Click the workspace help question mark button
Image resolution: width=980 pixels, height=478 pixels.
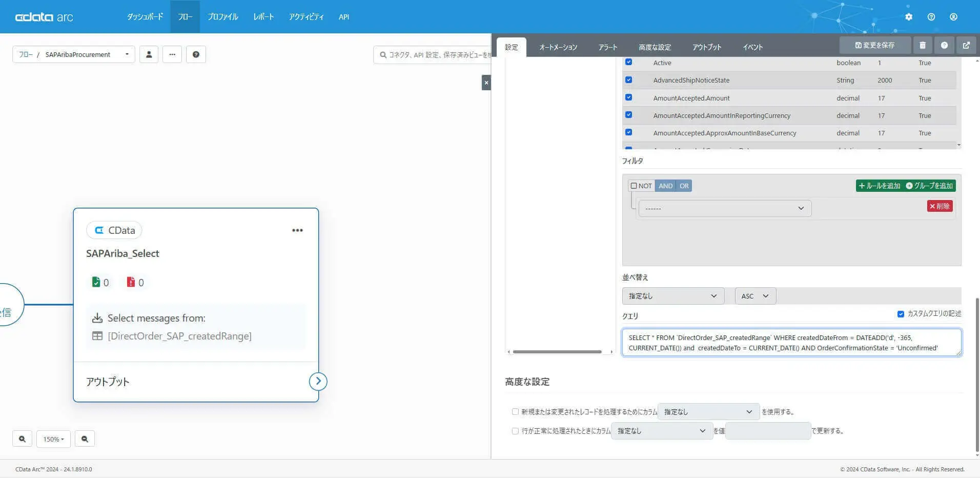[x=196, y=54]
